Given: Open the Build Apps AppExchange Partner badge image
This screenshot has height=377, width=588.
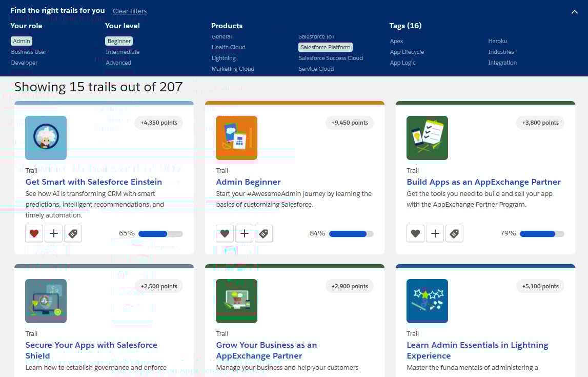Looking at the screenshot, I should 427,137.
